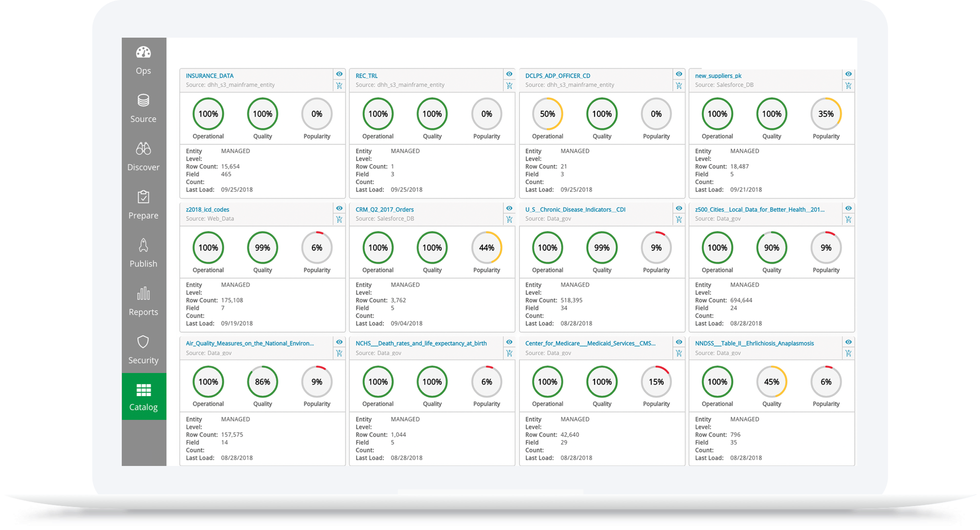
Task: Open the Prepare clipboard icon
Action: click(x=143, y=197)
